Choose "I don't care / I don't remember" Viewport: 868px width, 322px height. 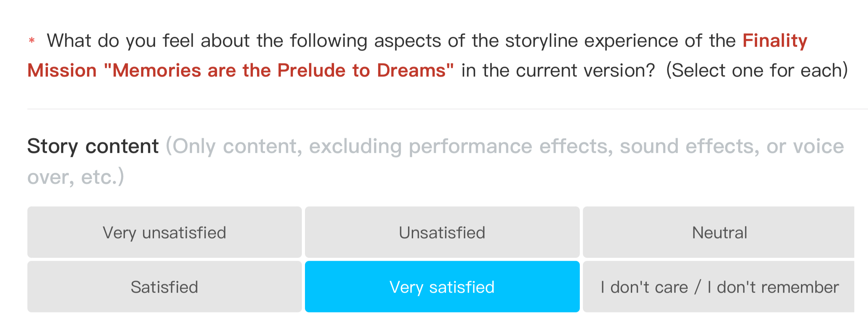tap(719, 287)
